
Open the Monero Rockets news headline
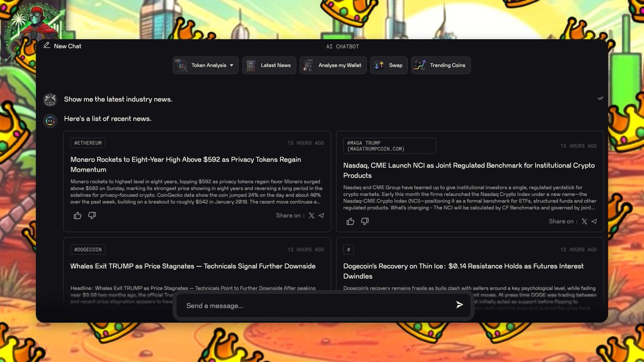pyautogui.click(x=186, y=165)
